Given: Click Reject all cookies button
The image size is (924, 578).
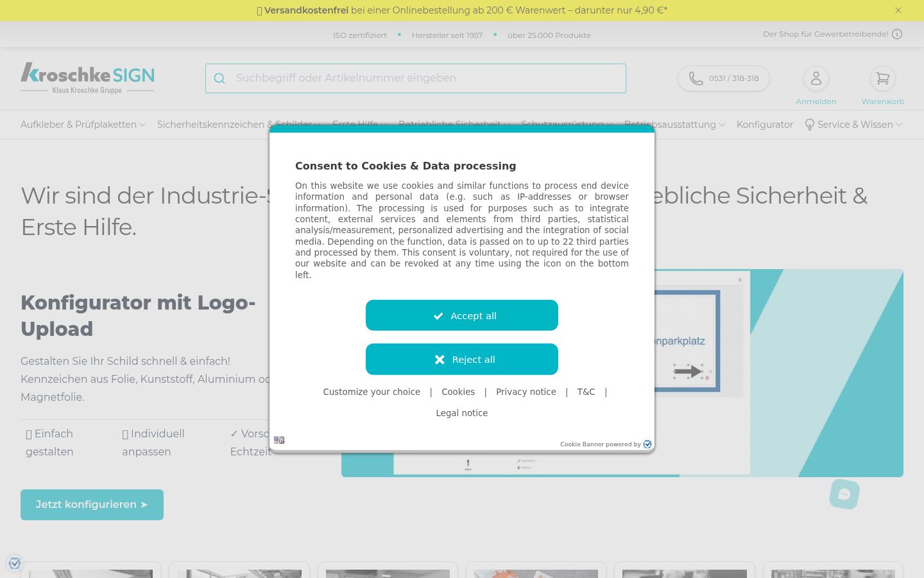Looking at the screenshot, I should coord(462,359).
